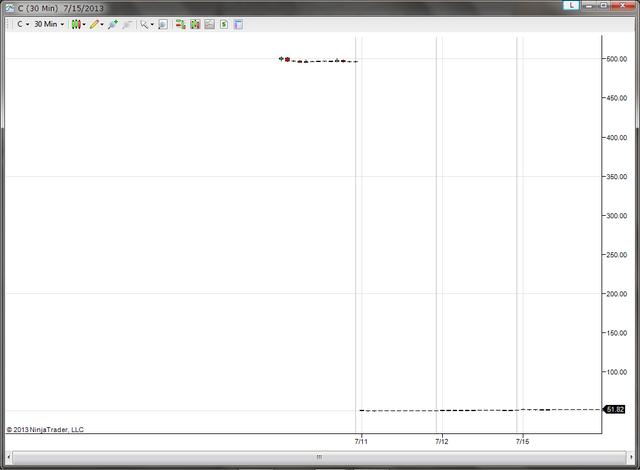Expand the chart style dropdown arrow
Viewport: 640px width, 470px height.
click(84, 24)
